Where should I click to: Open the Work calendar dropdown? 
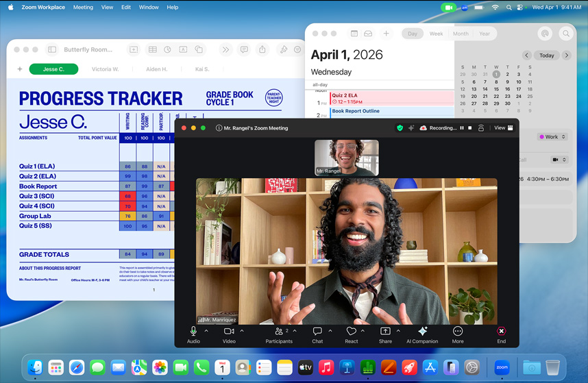click(553, 137)
